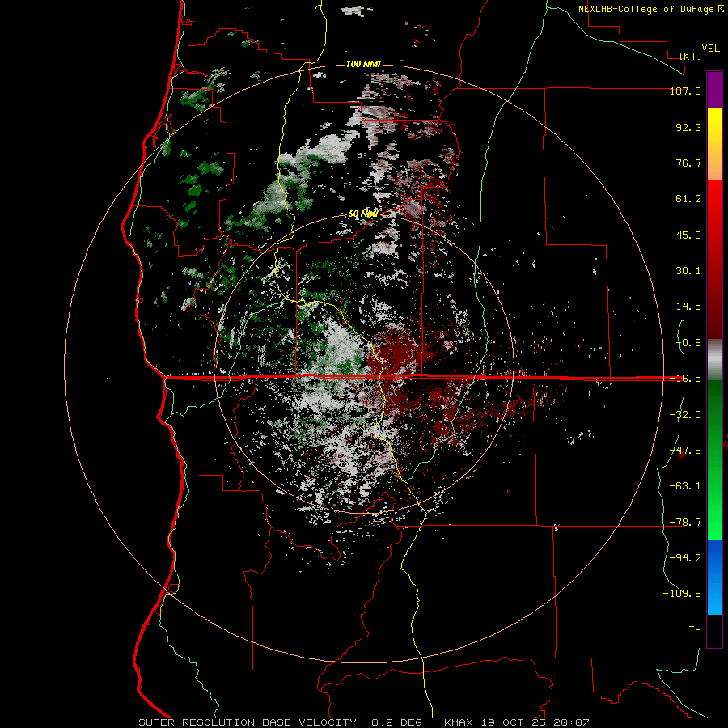Pick the yellow-orange segment of the color bar

click(714, 144)
